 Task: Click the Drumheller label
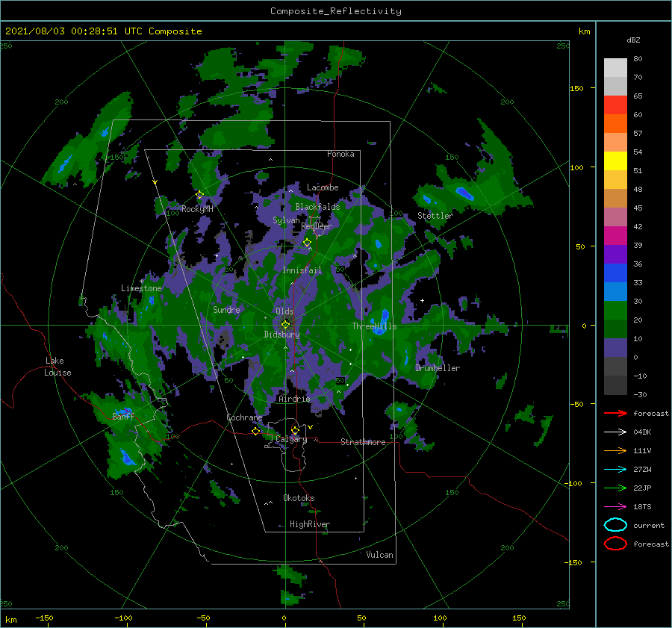[438, 368]
